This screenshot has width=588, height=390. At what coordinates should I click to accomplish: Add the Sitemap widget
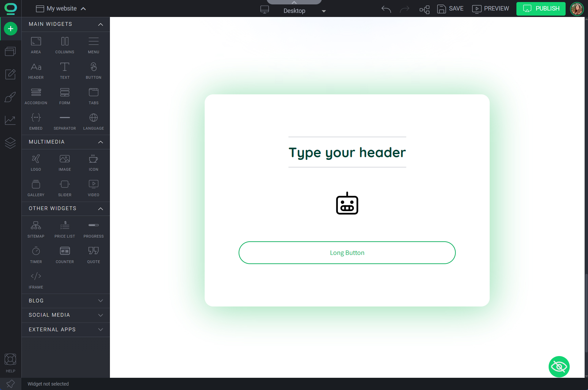(x=36, y=229)
